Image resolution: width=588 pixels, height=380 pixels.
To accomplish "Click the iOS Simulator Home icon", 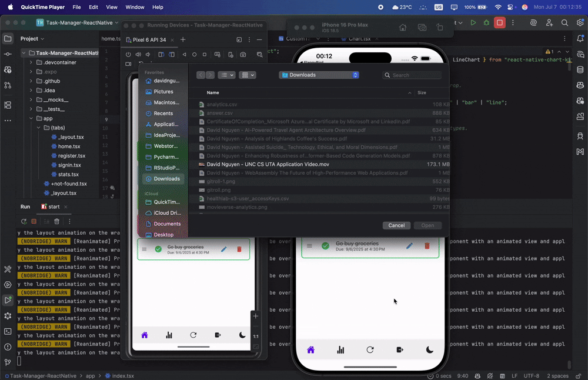I will [x=403, y=28].
